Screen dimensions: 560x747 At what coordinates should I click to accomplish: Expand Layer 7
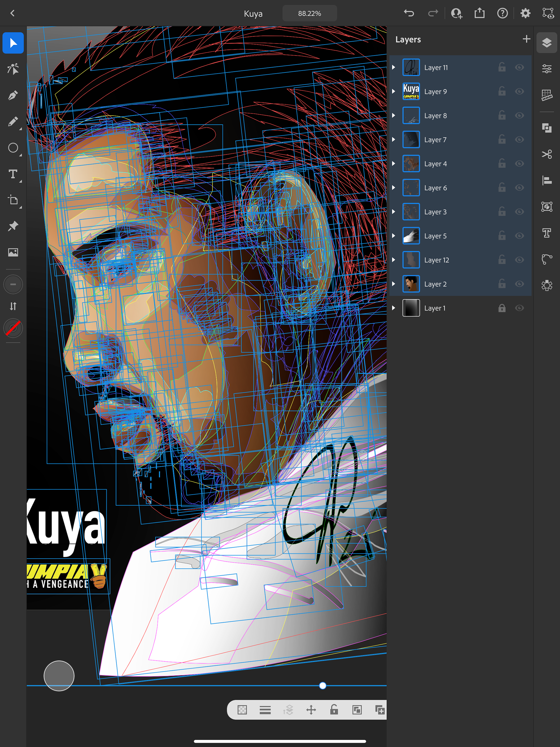click(393, 139)
